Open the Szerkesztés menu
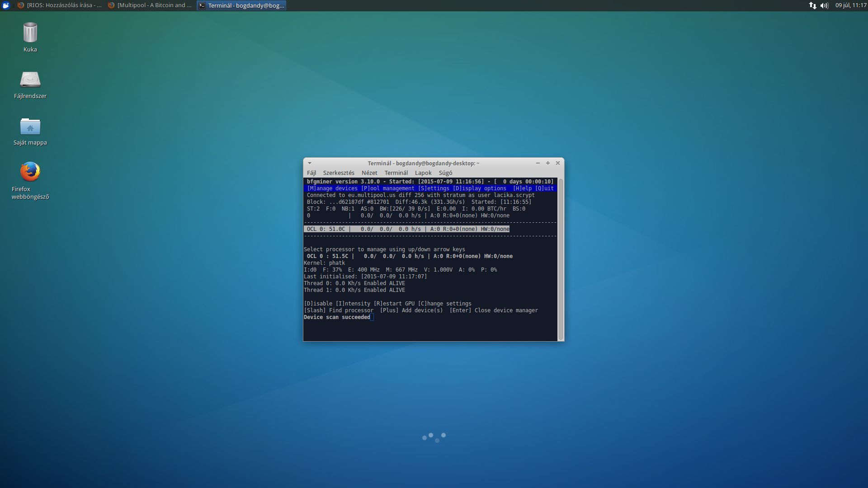The width and height of the screenshot is (868, 488). point(339,173)
